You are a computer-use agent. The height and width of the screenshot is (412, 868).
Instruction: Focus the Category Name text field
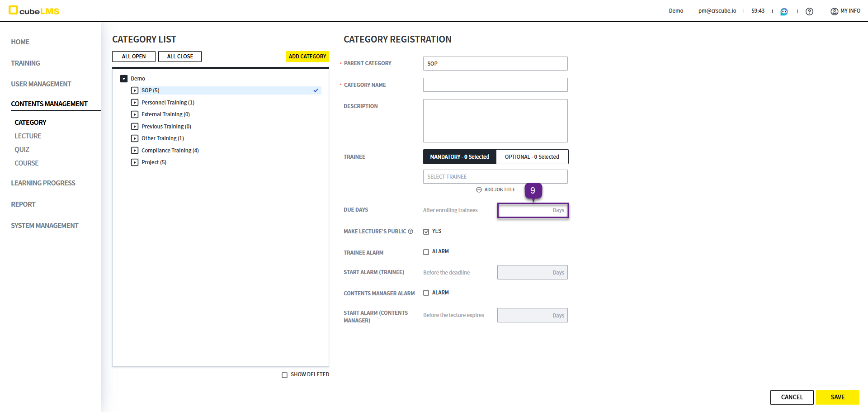pos(495,85)
